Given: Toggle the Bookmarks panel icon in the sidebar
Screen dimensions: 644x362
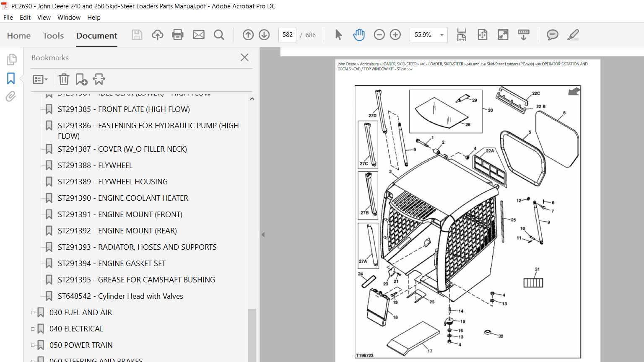Looking at the screenshot, I should pos(11,78).
